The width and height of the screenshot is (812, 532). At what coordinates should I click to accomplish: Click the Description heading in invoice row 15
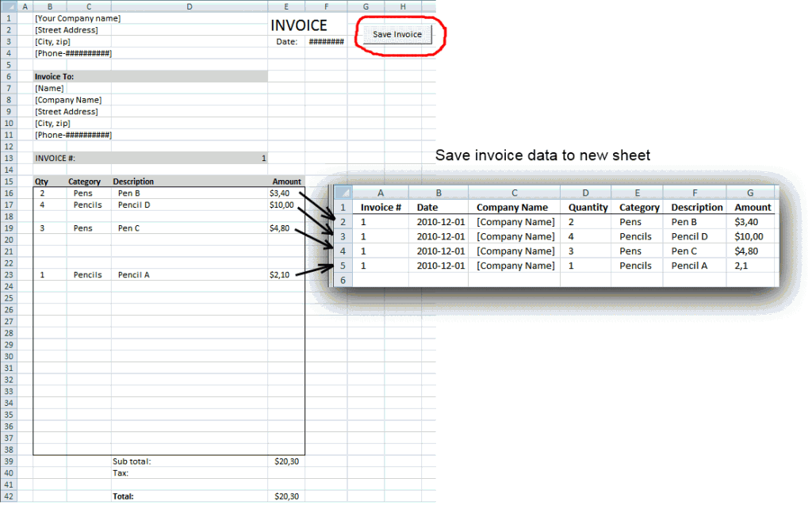[133, 182]
